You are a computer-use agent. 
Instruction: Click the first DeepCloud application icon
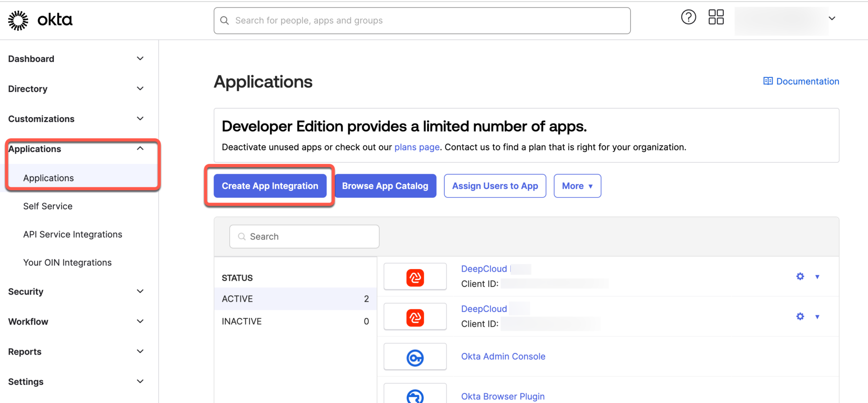pyautogui.click(x=415, y=276)
